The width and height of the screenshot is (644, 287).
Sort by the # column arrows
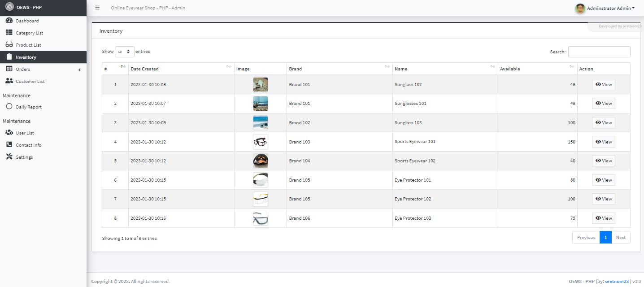[123, 66]
